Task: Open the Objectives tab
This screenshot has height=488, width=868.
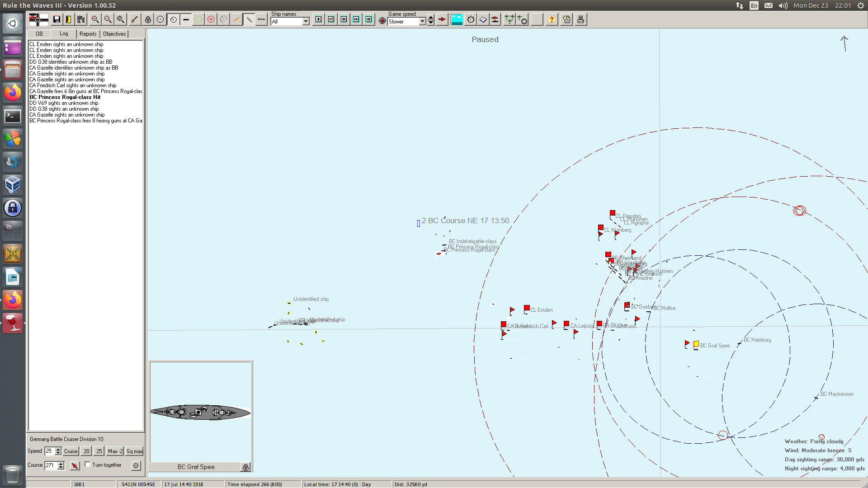Action: click(x=114, y=34)
